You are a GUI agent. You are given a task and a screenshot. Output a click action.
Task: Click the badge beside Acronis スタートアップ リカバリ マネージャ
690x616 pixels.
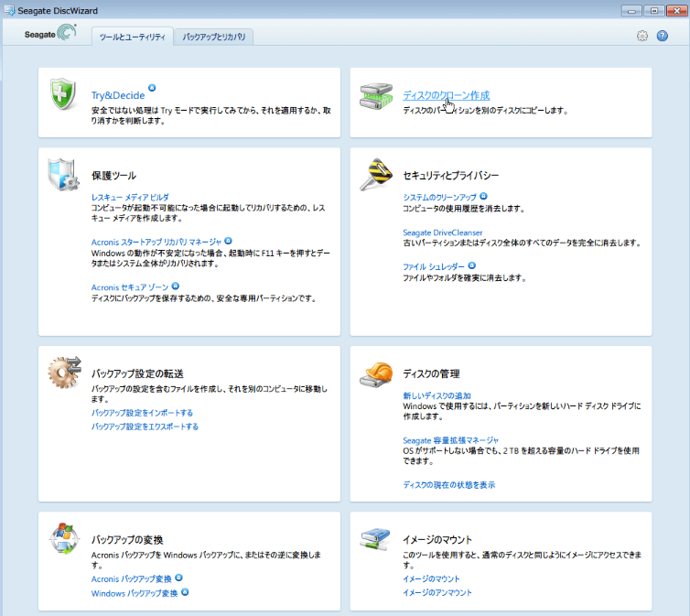(228, 241)
